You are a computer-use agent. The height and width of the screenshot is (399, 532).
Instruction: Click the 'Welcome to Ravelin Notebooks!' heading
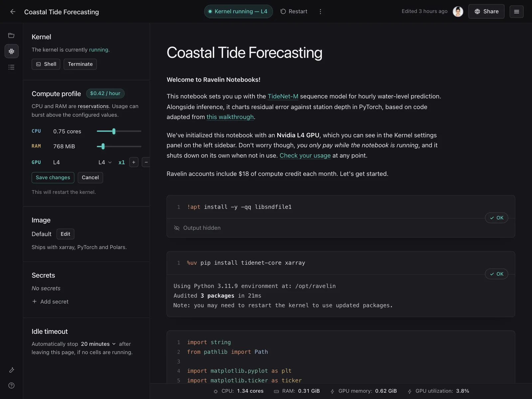(213, 80)
